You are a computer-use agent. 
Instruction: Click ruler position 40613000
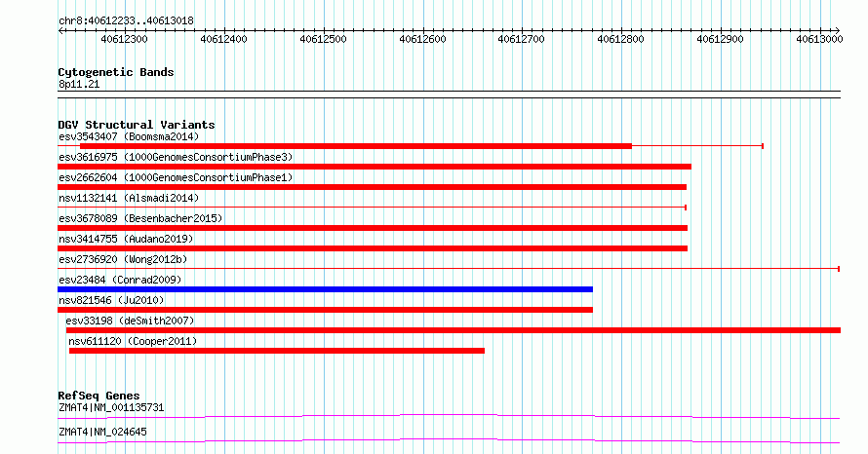(x=820, y=39)
